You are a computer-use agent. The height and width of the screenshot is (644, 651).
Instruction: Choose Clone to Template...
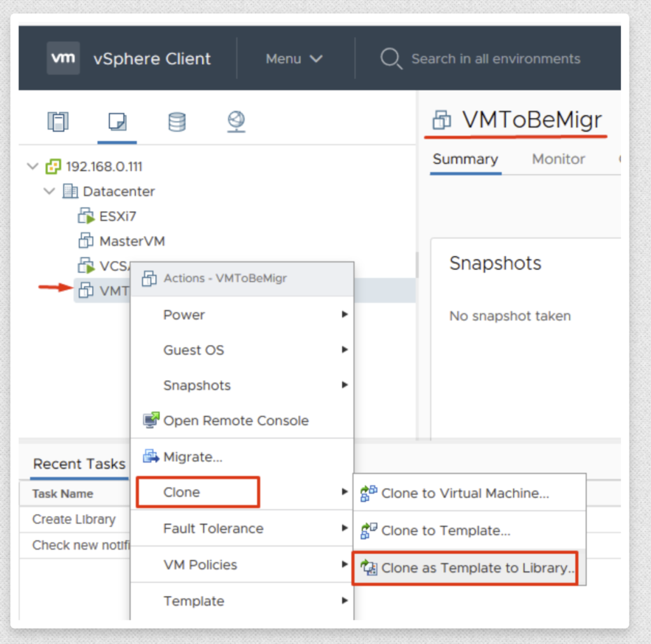coord(470,531)
